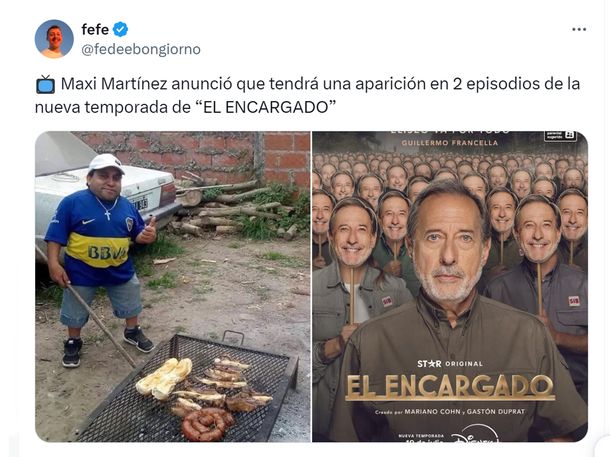Viewport: 610px width, 457px height.
Task: Click the Disney+ logo at the poster bottom
Action: [477, 435]
